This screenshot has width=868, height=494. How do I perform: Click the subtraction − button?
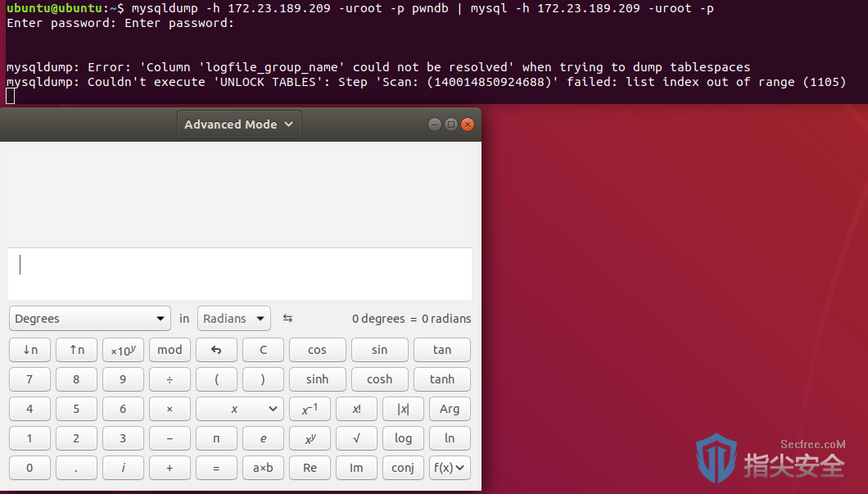[x=170, y=438]
